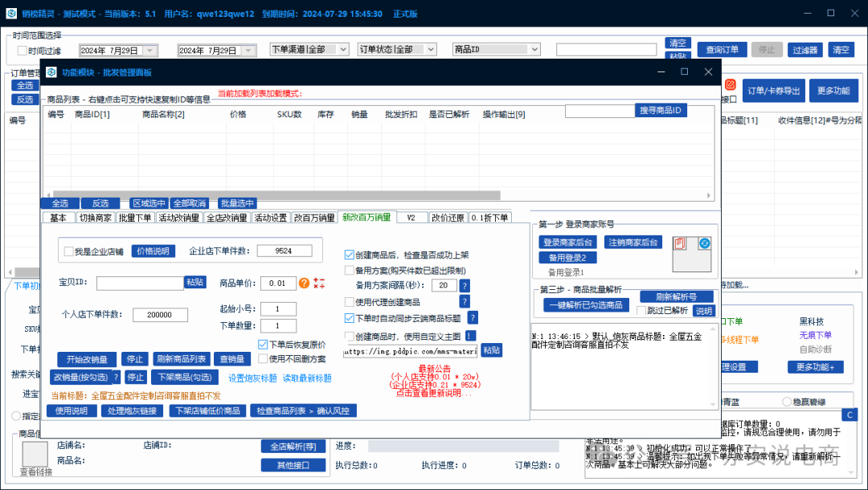Image resolution: width=868 pixels, height=490 pixels.
Task: Click help icon next to 备用方案间隔 field
Action: (465, 285)
